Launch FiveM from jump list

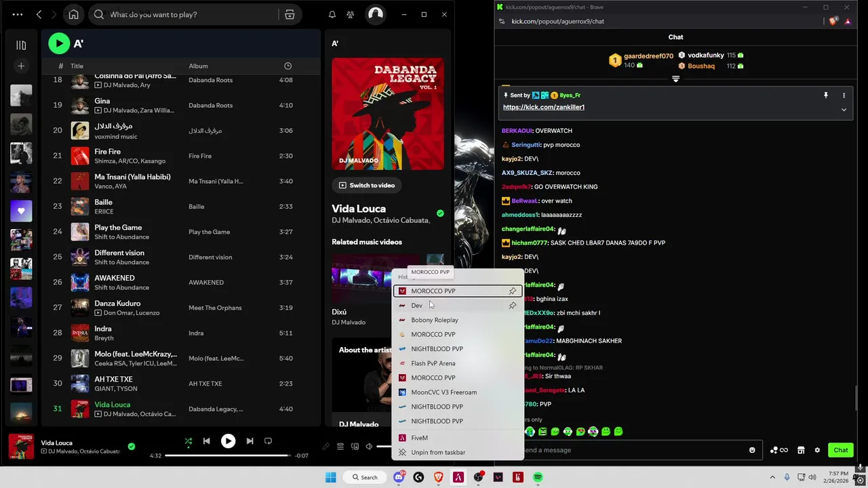(x=458, y=438)
